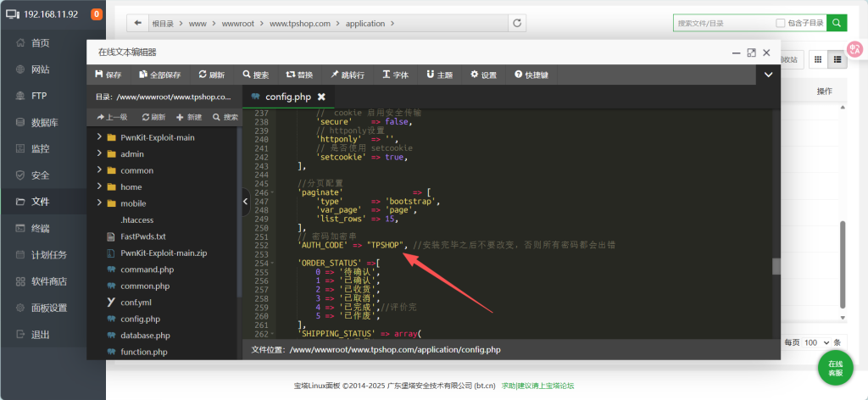868x400 pixels.
Task: Go up one level (上一级) in file tree
Action: click(113, 117)
